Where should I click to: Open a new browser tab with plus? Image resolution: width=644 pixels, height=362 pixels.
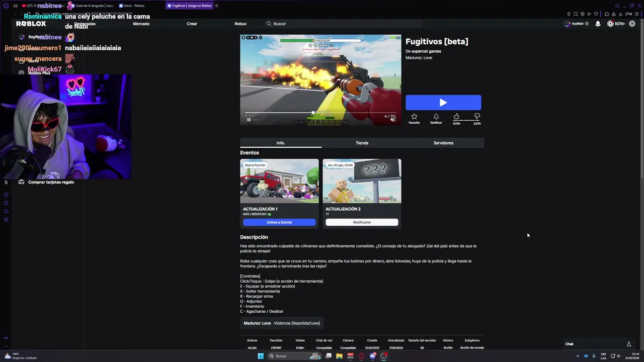point(216,6)
